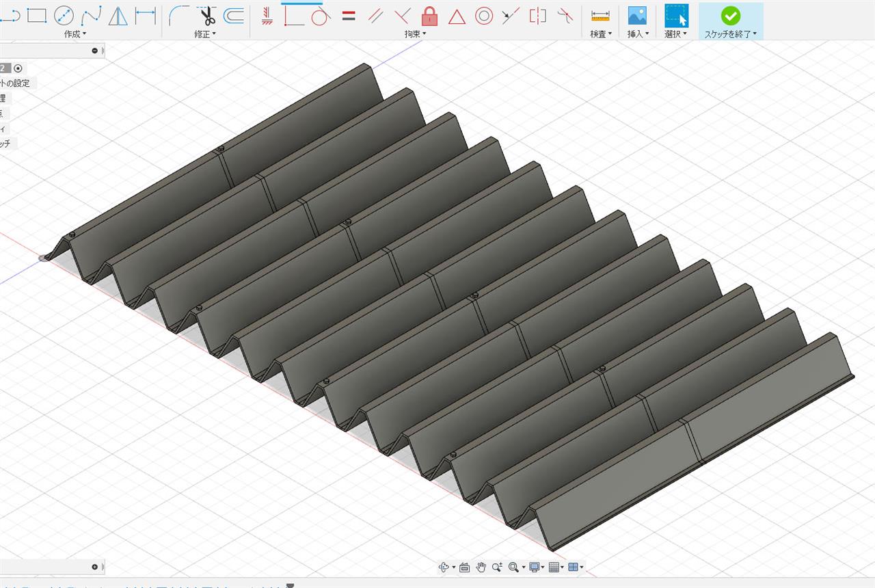Select the Orbit navigation tool
Image resolution: width=875 pixels, height=588 pixels.
click(x=444, y=567)
